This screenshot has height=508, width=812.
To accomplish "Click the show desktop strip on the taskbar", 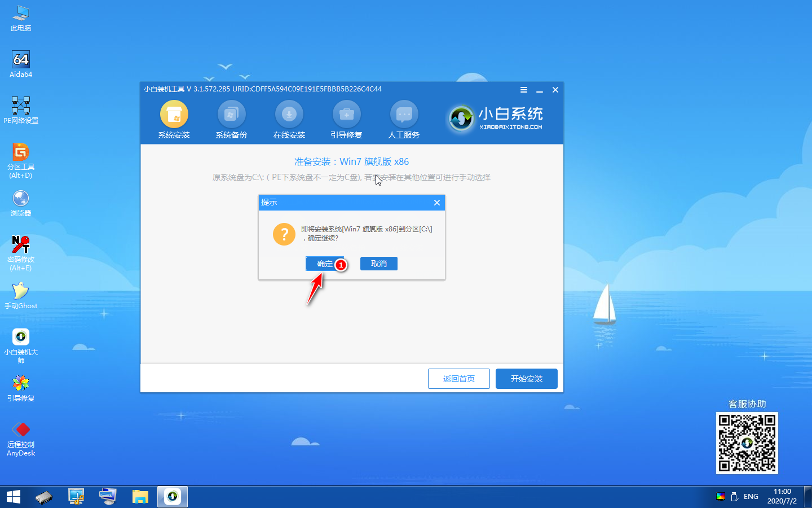I will pos(809,497).
